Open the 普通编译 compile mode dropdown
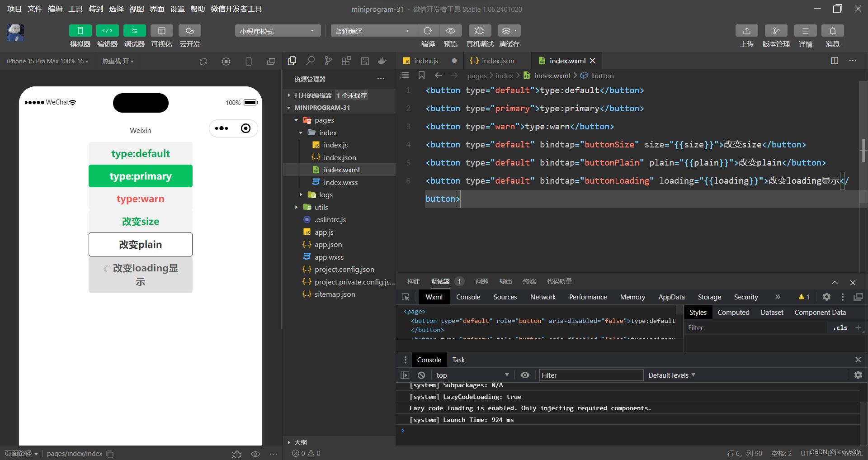This screenshot has height=460, width=868. click(373, 31)
